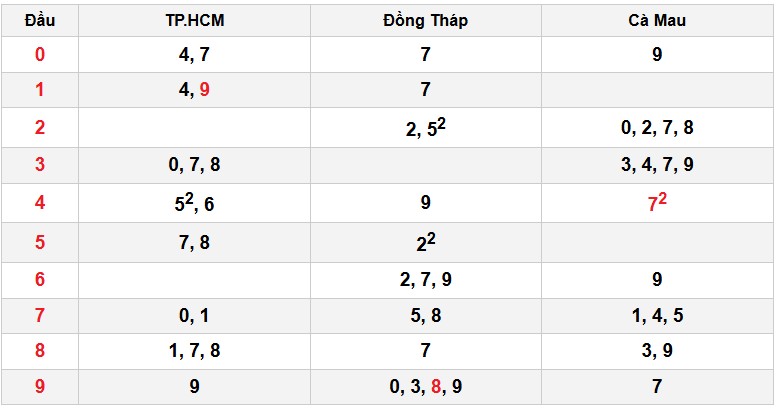Screen dimensions: 777x409
Task: Click the Đồng Tháp column header
Action: pyautogui.click(x=425, y=20)
